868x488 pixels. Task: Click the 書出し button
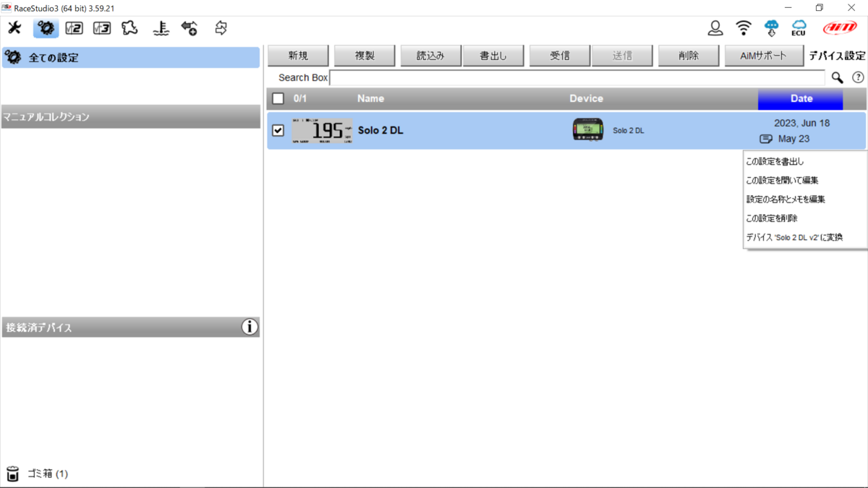pyautogui.click(x=493, y=56)
